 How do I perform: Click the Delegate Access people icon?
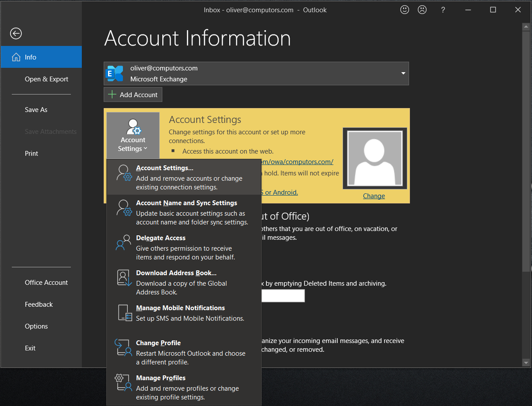pos(123,243)
